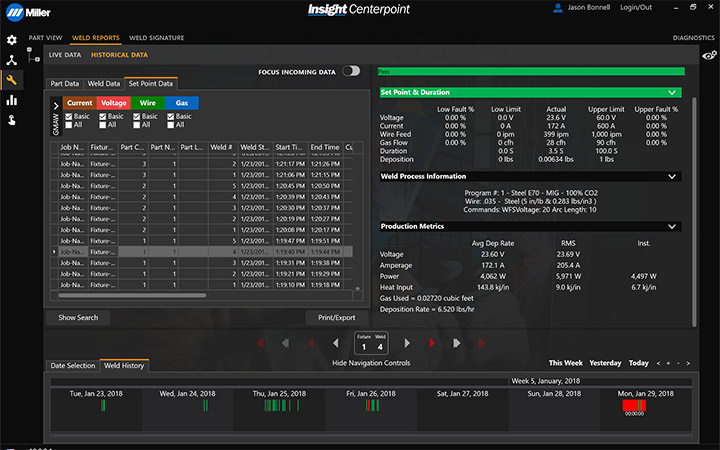Toggle Wire Basic checkbox
Viewport: 720px width, 450px height.
tap(136, 117)
